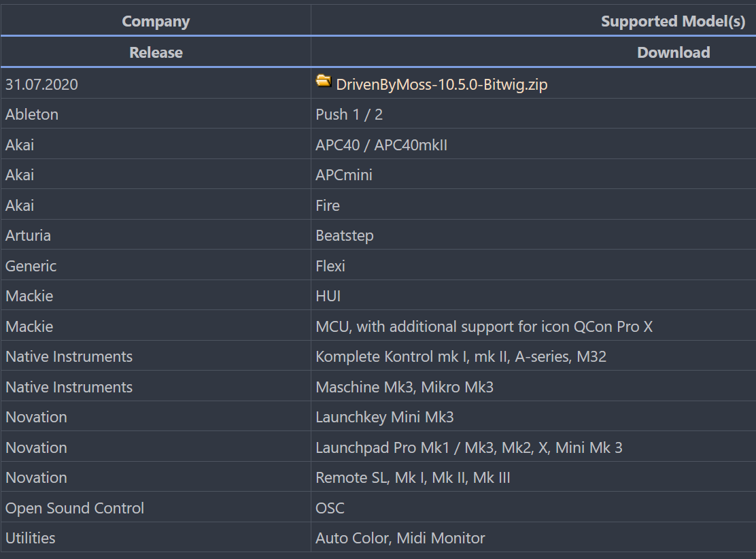Select the Launchkey Mini Mk3 entry
Image resolution: width=756 pixels, height=559 pixels.
[384, 417]
